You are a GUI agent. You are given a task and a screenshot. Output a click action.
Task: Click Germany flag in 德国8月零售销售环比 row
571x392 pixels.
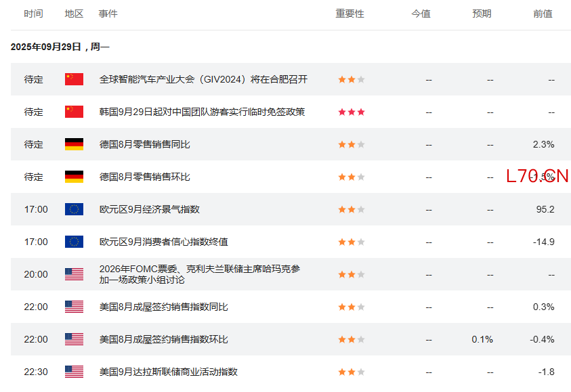click(74, 177)
